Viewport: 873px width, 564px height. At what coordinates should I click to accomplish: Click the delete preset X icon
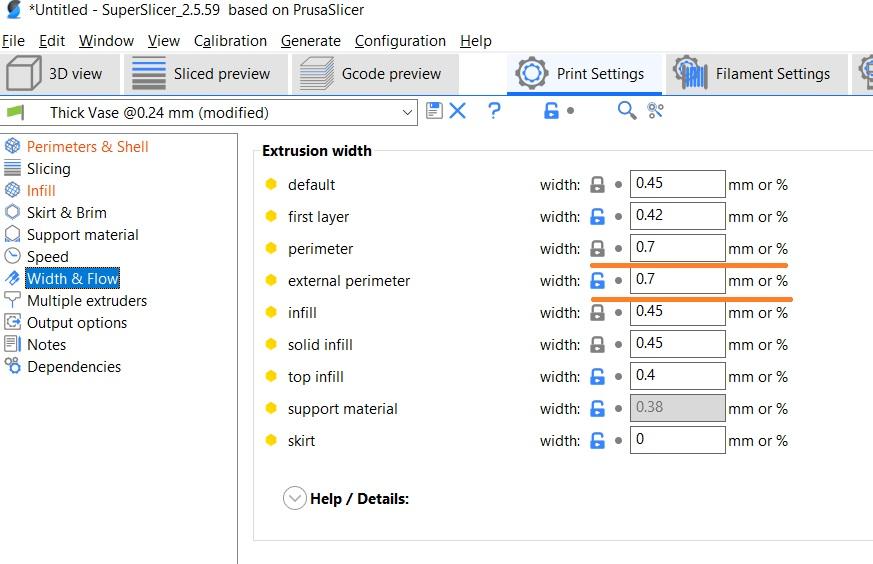click(x=458, y=111)
